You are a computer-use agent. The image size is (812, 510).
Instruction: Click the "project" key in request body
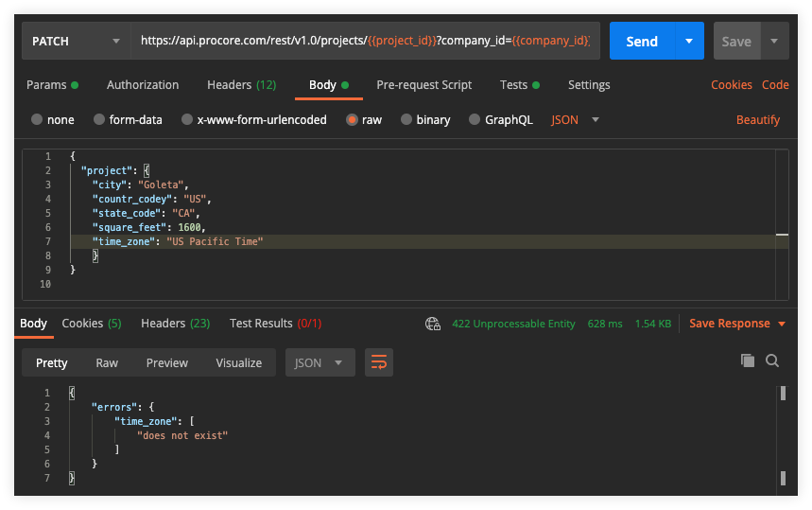click(106, 171)
